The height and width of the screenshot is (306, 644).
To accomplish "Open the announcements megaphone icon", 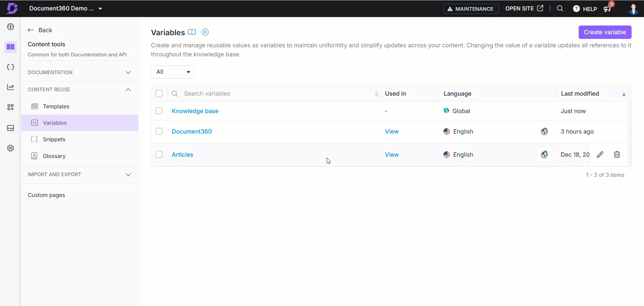I will tap(607, 9).
